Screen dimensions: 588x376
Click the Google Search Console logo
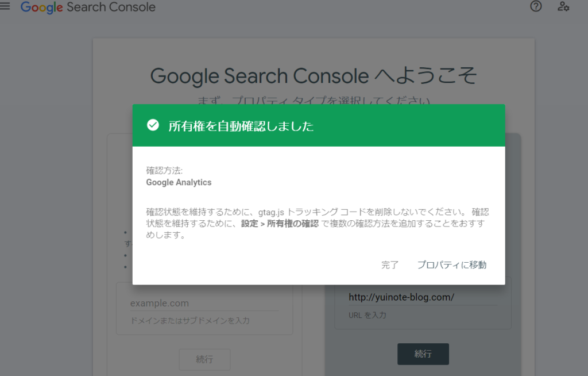click(88, 7)
